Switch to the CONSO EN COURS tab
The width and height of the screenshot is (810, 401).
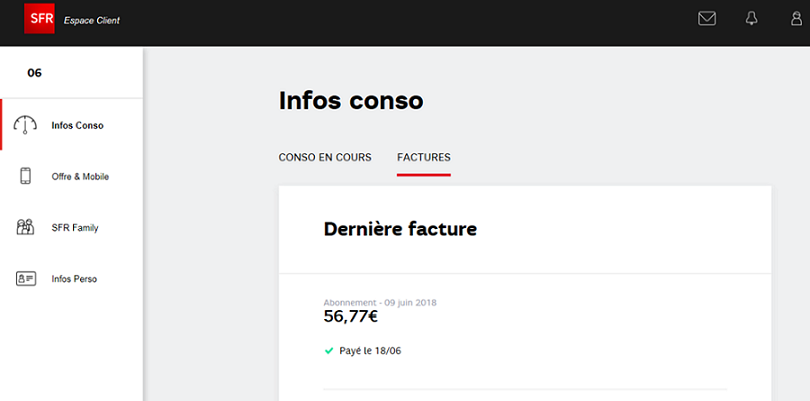click(325, 157)
